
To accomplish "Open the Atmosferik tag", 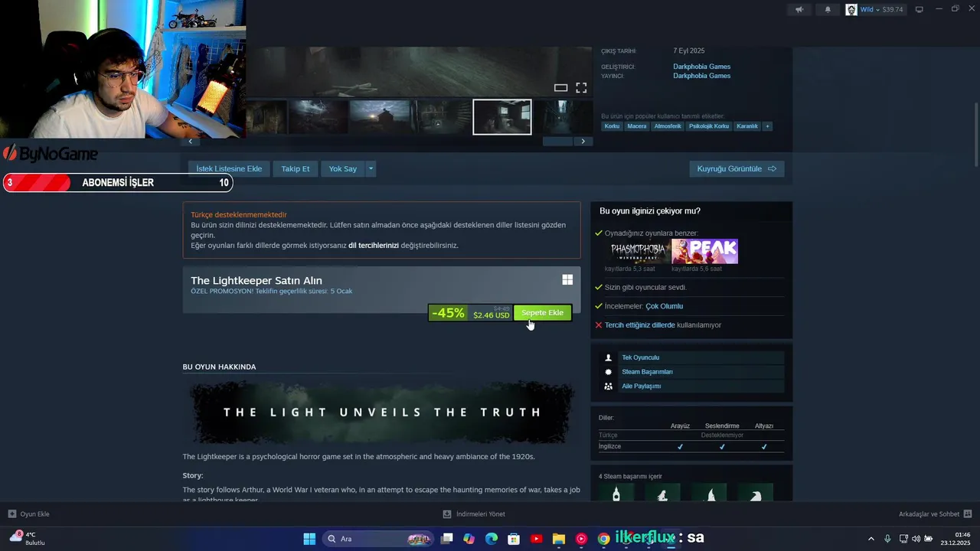I will point(668,126).
